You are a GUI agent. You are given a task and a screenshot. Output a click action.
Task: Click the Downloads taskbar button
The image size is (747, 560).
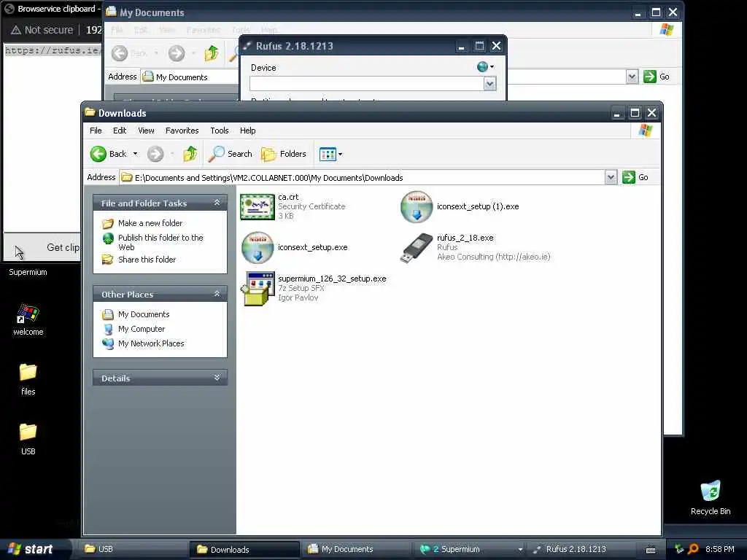point(245,549)
